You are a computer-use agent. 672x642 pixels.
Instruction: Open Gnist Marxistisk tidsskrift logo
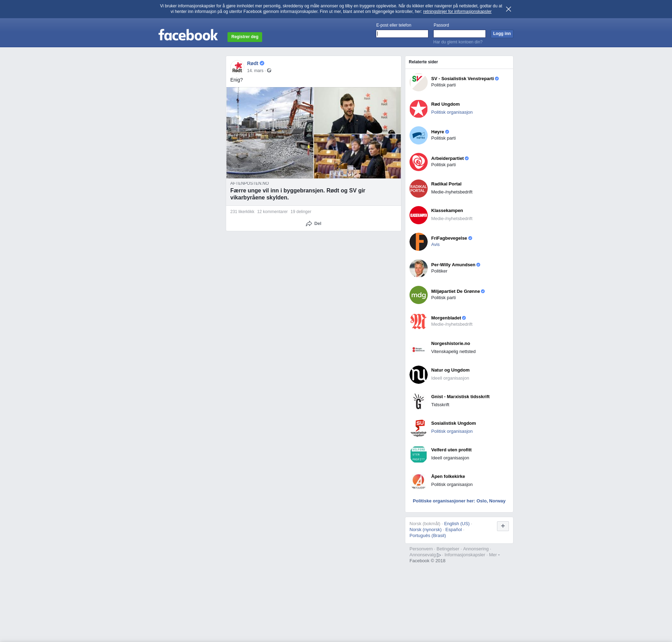pos(419,401)
